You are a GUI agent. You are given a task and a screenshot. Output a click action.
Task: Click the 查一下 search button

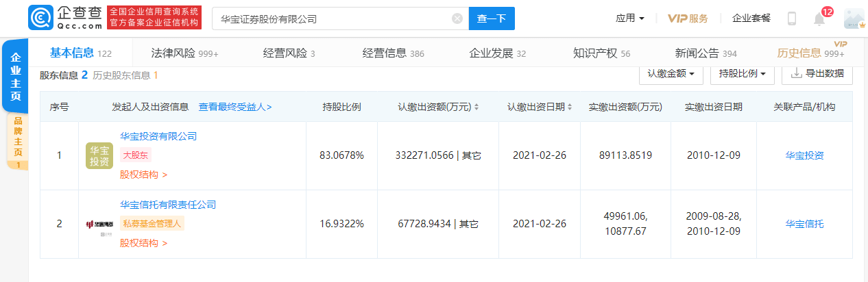click(492, 18)
